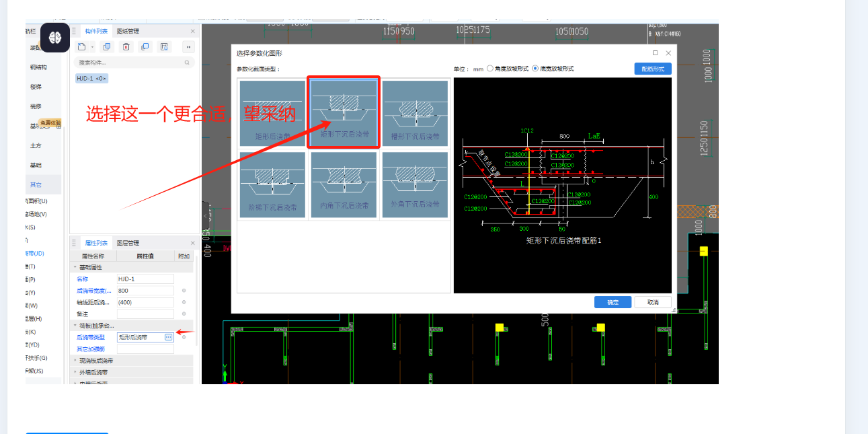The height and width of the screenshot is (434, 868).
Task: Switch to the 属性列表 tab
Action: pyautogui.click(x=96, y=243)
